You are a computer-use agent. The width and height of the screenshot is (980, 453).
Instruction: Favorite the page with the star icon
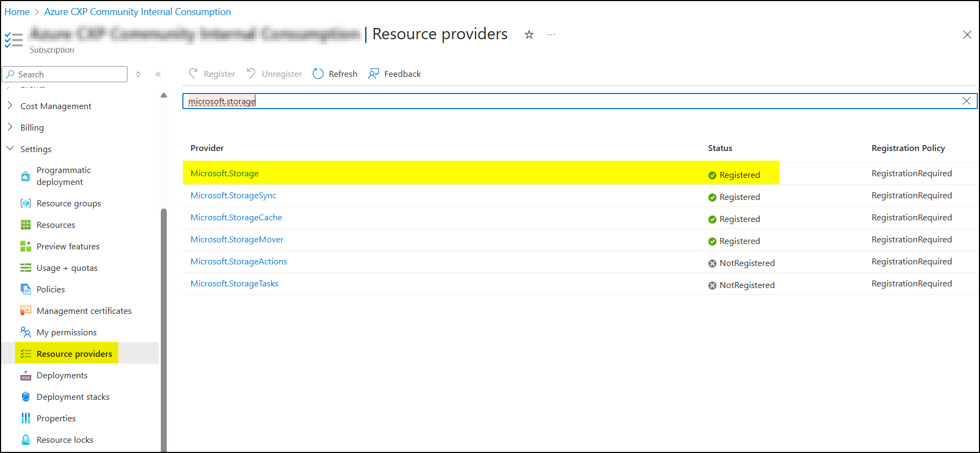coord(529,34)
